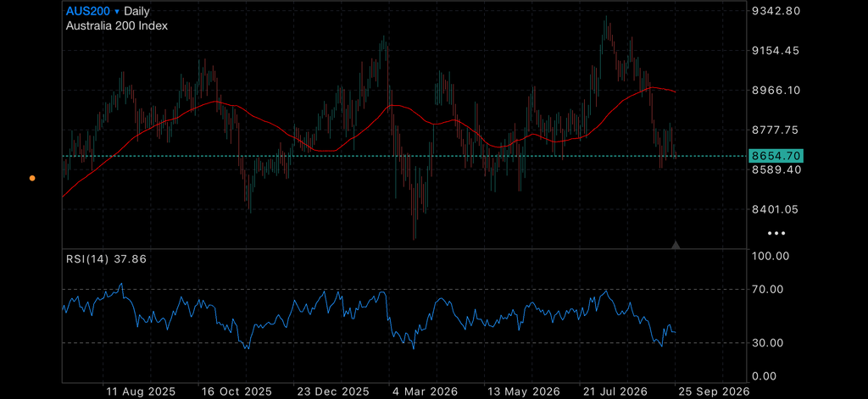Click date label 13 May 2026
This screenshot has width=868, height=399.
tap(524, 391)
